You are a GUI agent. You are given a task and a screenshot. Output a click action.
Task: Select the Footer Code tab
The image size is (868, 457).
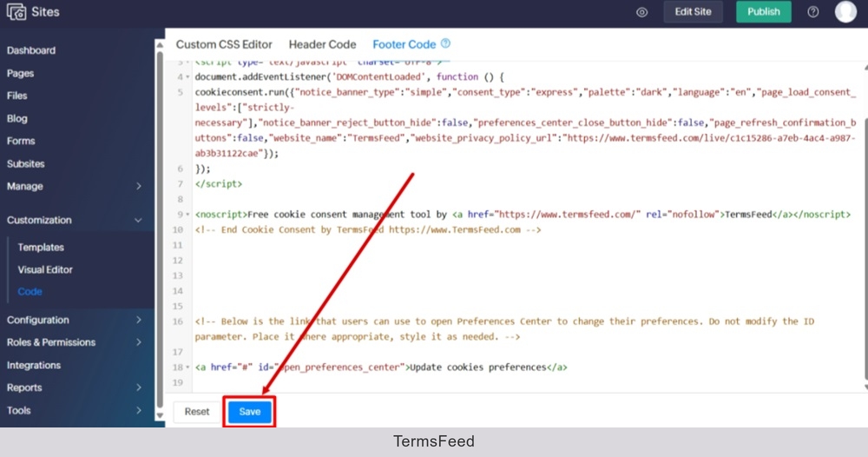(x=404, y=44)
